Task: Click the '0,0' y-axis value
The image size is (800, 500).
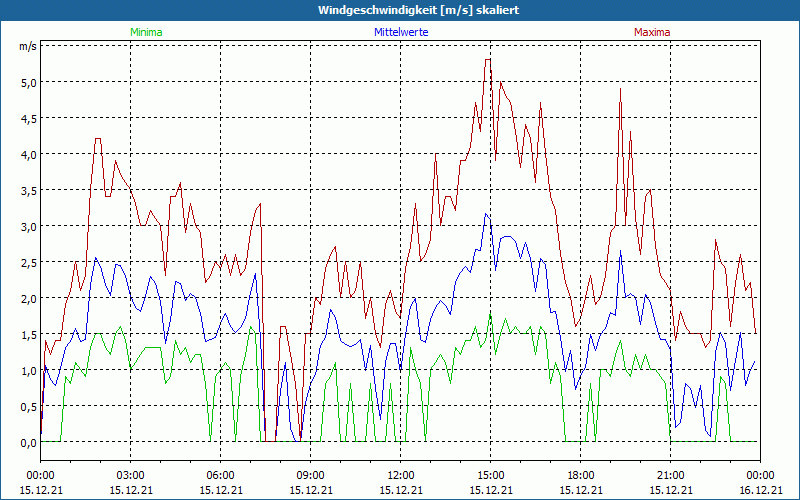Action: pyautogui.click(x=29, y=443)
